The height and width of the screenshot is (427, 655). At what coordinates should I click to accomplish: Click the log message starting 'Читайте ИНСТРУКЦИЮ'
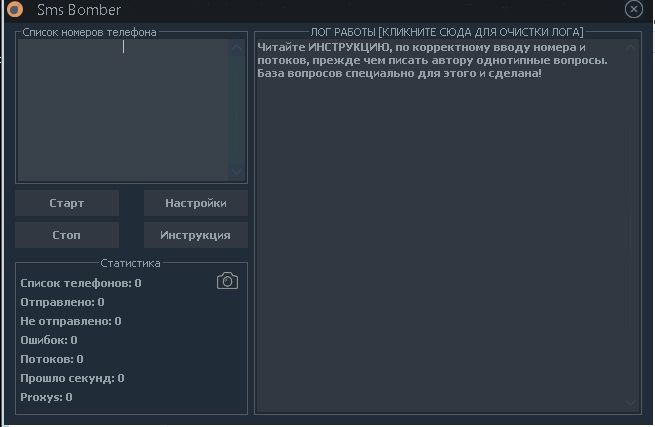pyautogui.click(x=432, y=60)
